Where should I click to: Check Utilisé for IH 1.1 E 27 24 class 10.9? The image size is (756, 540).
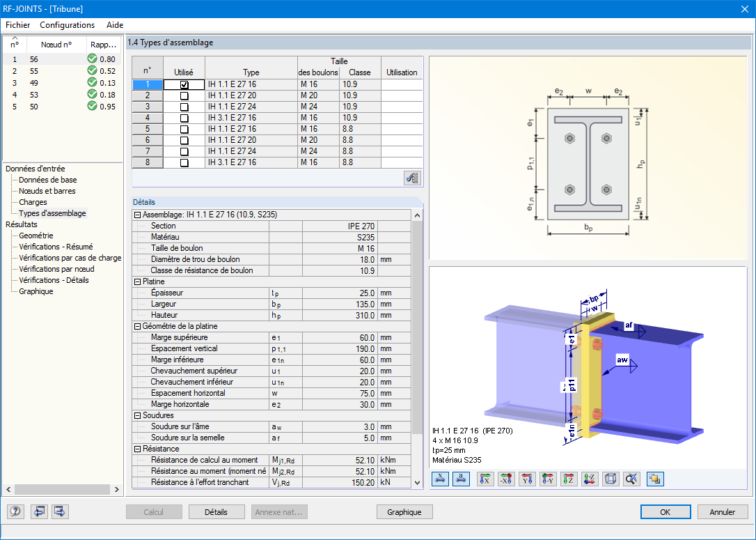[184, 107]
